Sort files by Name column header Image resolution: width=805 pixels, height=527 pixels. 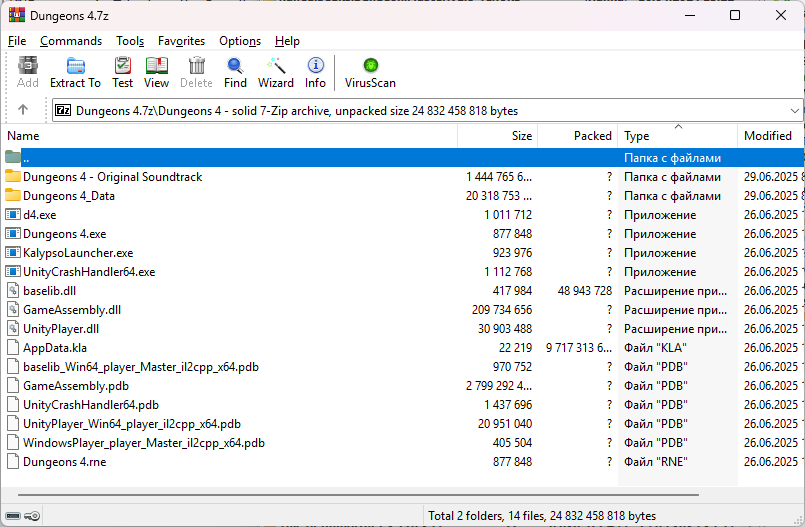coord(24,136)
